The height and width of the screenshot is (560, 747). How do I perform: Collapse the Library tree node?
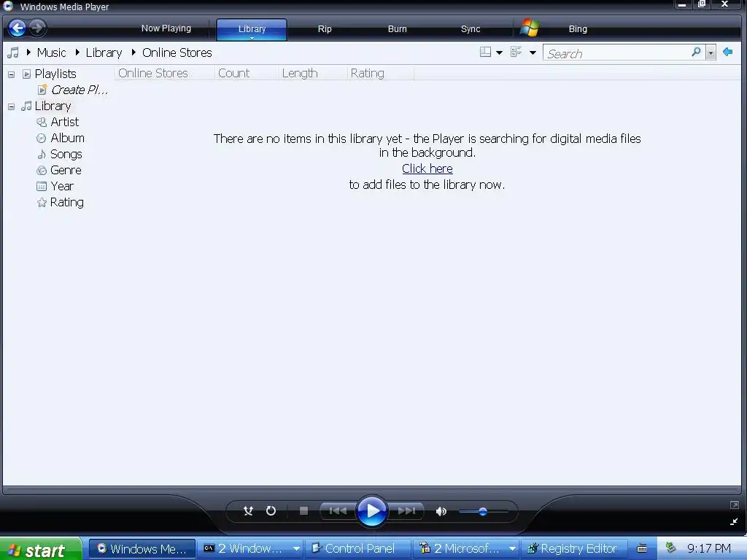(12, 106)
